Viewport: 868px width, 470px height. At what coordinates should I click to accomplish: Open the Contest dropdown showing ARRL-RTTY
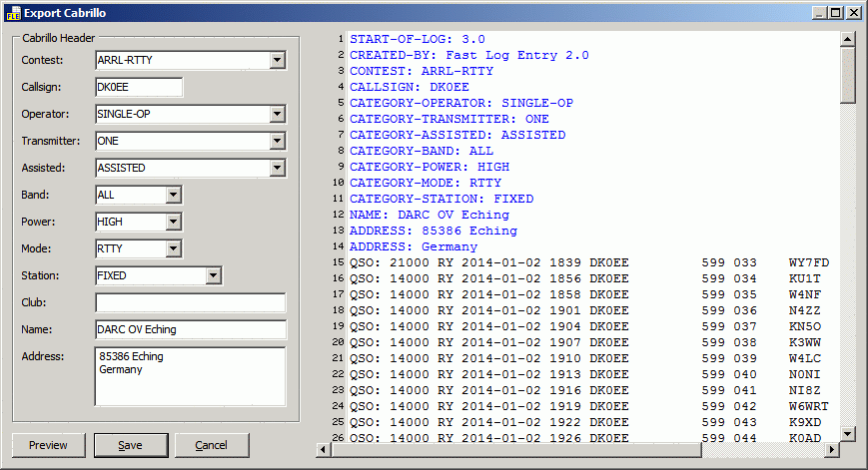pos(277,61)
